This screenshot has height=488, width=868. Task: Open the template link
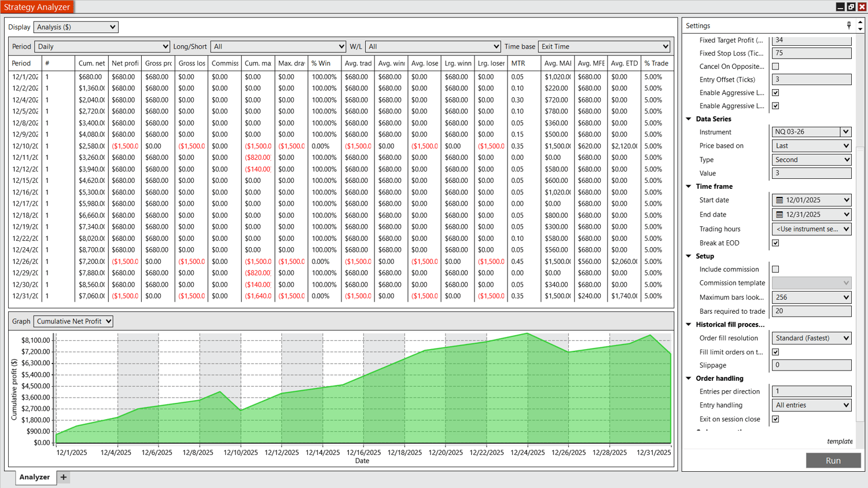[840, 441]
